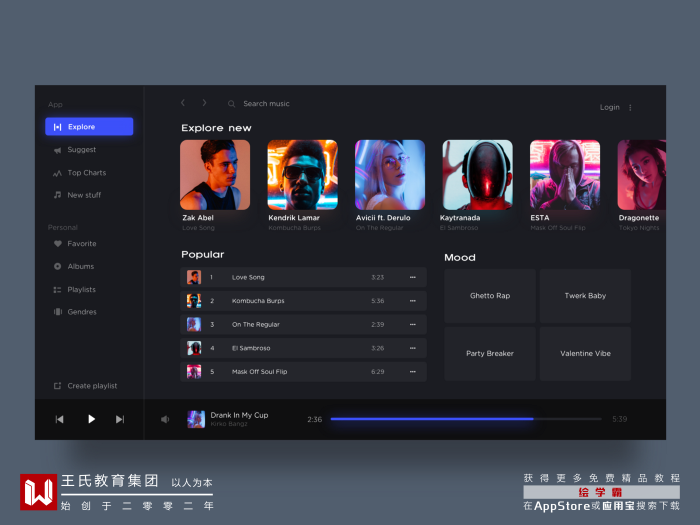This screenshot has width=700, height=525.
Task: Open the vertical dots menu beside Login
Action: tap(630, 108)
